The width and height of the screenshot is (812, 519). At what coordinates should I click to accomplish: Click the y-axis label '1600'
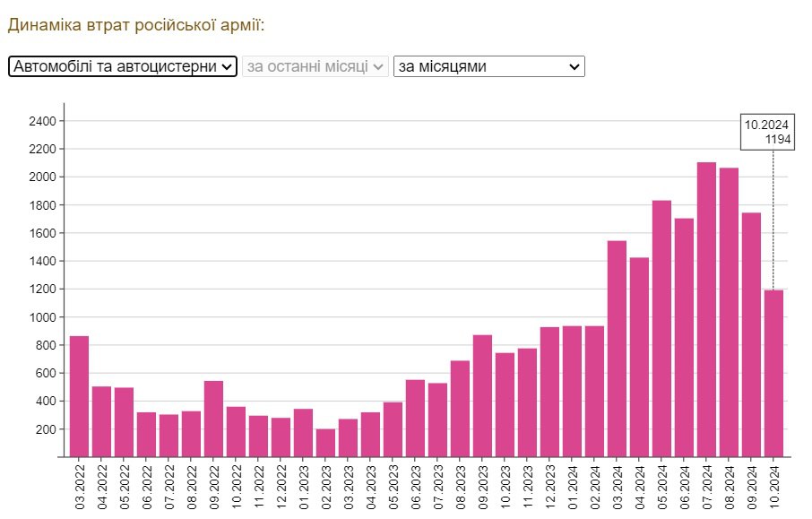pos(42,233)
